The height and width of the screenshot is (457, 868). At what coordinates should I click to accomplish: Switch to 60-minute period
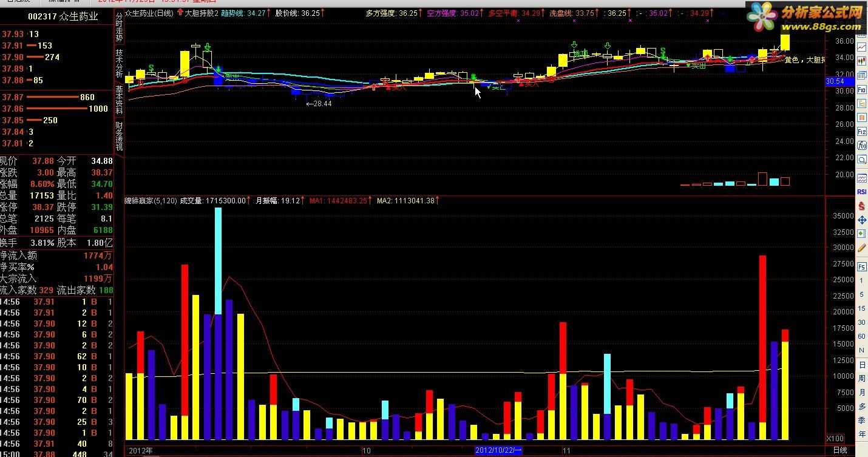(861, 336)
